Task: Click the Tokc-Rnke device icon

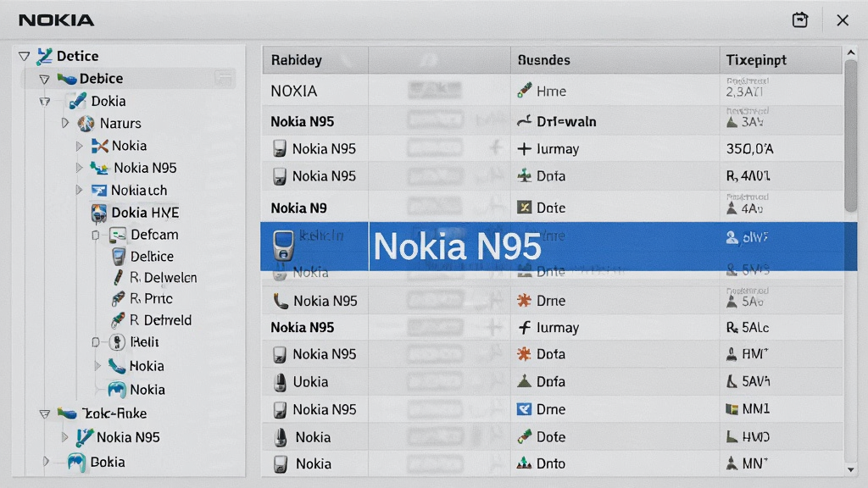Action: coord(66,413)
